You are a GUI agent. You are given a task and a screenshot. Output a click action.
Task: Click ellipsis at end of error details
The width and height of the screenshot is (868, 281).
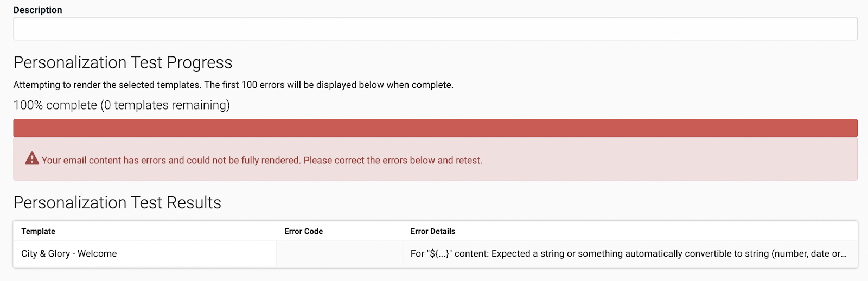(x=843, y=254)
